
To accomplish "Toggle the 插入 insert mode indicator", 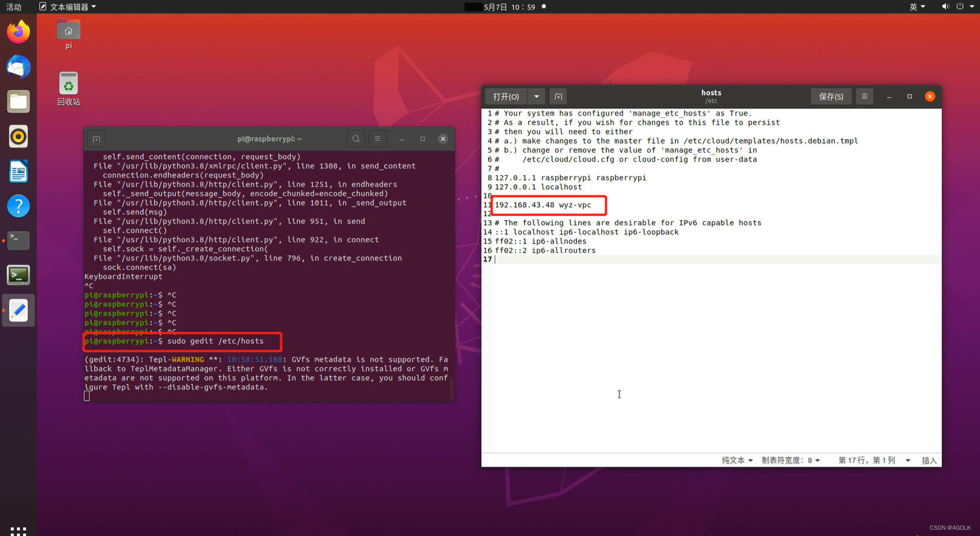I will 929,461.
